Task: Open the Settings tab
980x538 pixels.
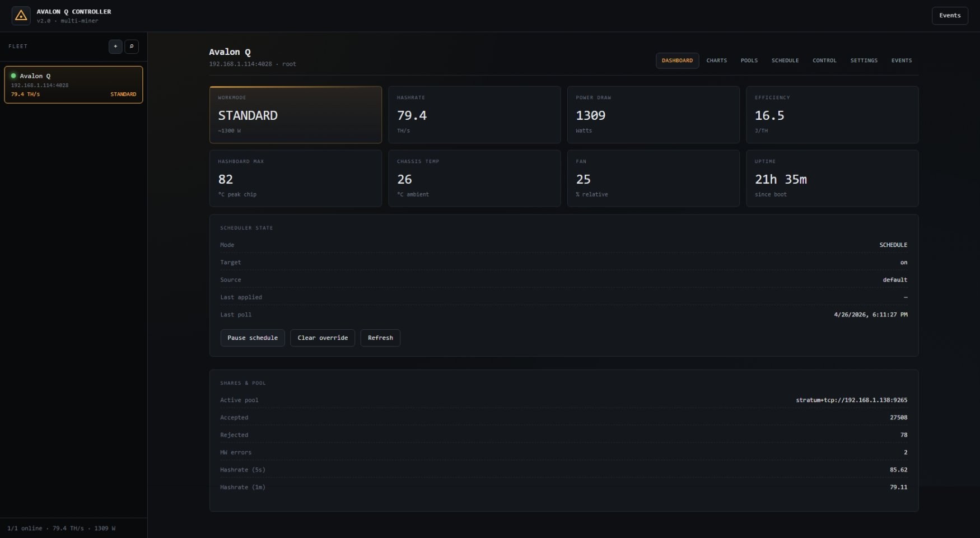Action: click(x=864, y=60)
